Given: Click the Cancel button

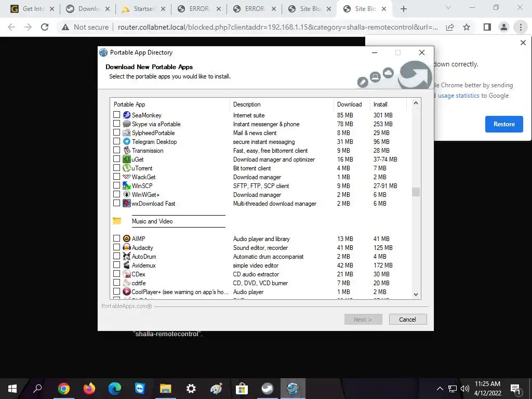Looking at the screenshot, I should (x=407, y=320).
